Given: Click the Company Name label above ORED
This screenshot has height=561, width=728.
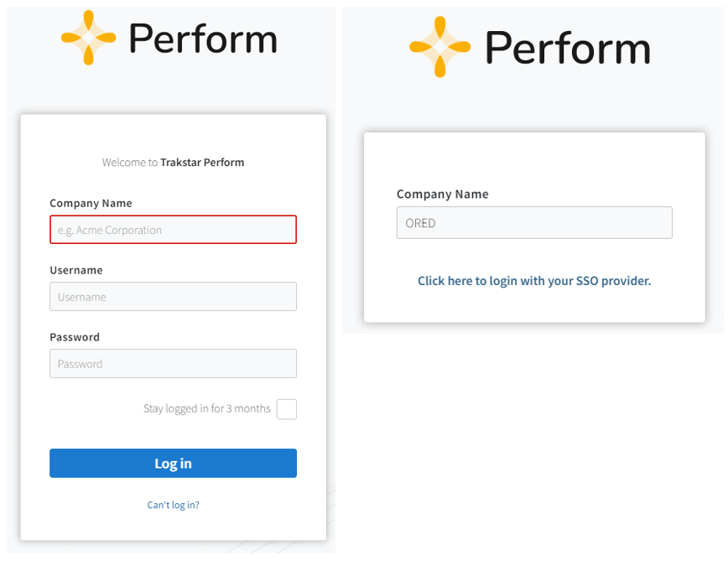Looking at the screenshot, I should coord(442,194).
